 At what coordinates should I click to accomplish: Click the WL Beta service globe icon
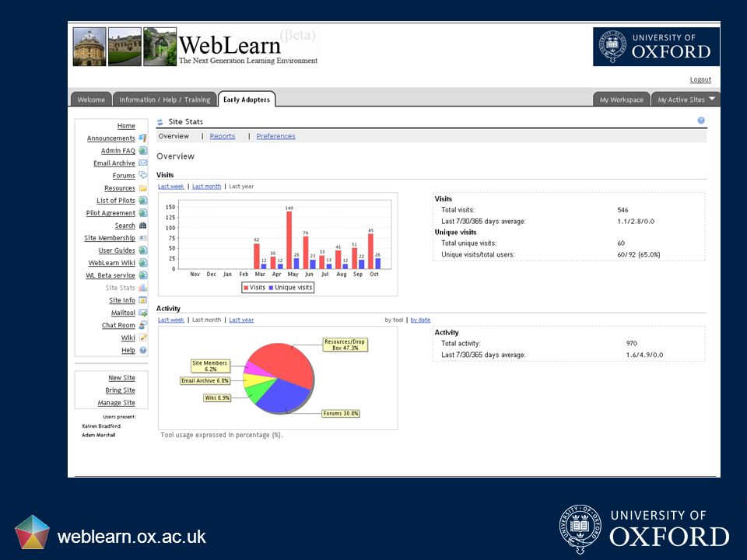pyautogui.click(x=142, y=275)
